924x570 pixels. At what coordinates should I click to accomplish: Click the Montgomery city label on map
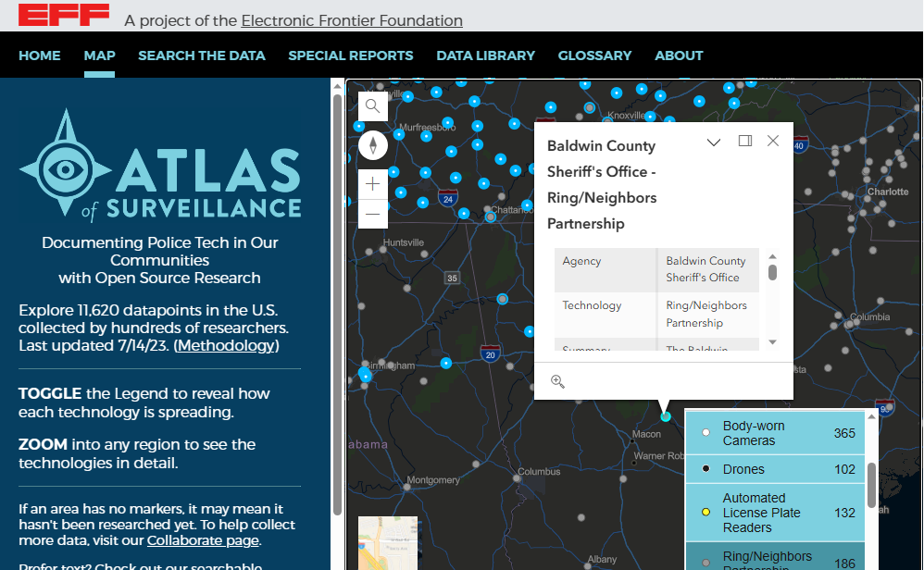(433, 480)
